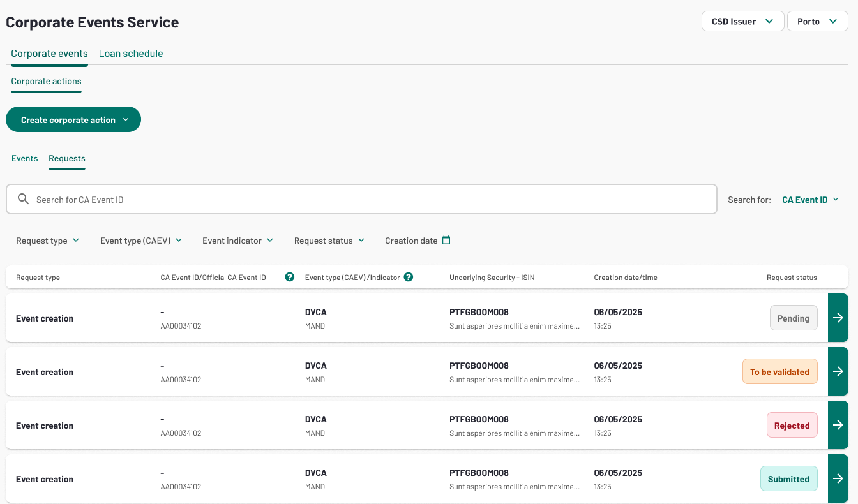Expand the CSD Issuer dropdown
This screenshot has width=858, height=504.
pos(743,21)
